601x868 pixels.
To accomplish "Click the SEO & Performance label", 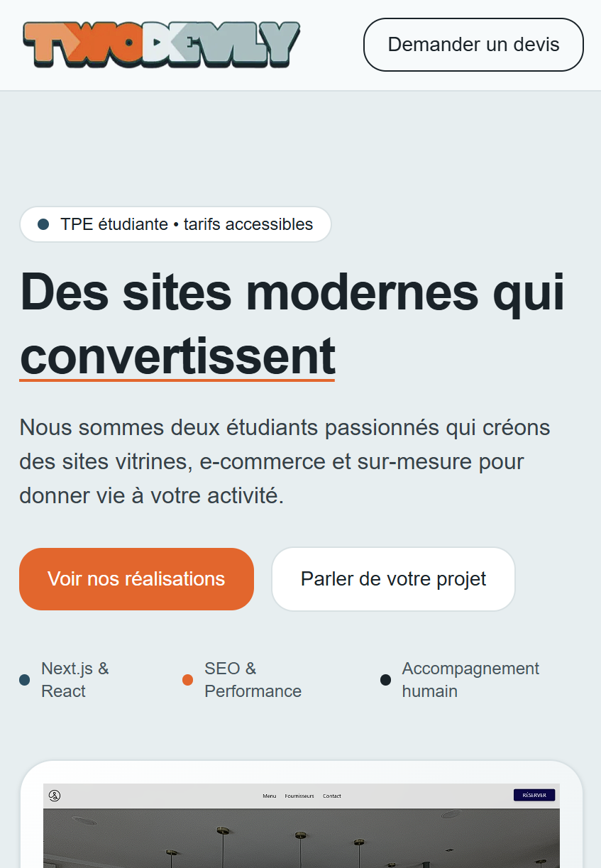I will (x=253, y=679).
